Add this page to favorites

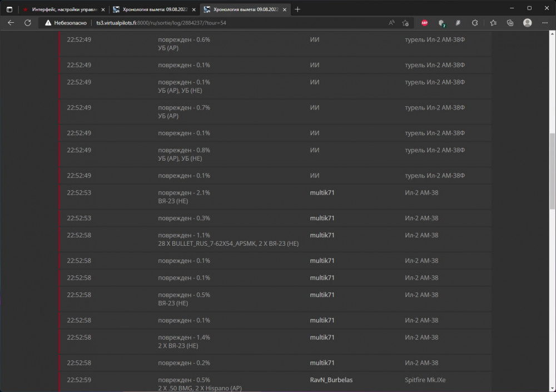click(405, 23)
